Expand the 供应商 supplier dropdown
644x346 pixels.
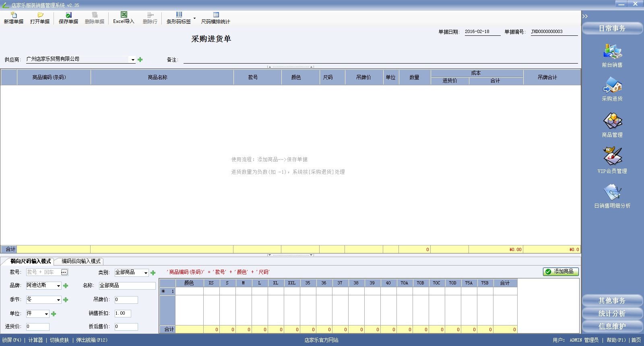pyautogui.click(x=133, y=60)
